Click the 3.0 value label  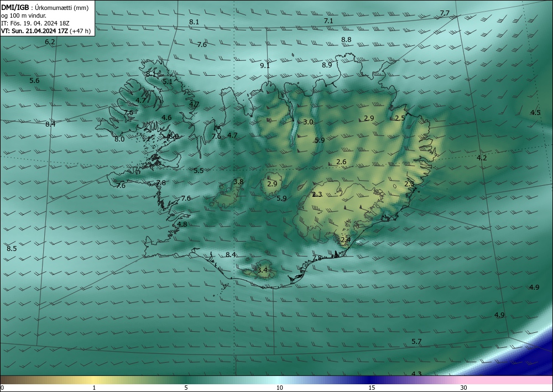[308, 122]
